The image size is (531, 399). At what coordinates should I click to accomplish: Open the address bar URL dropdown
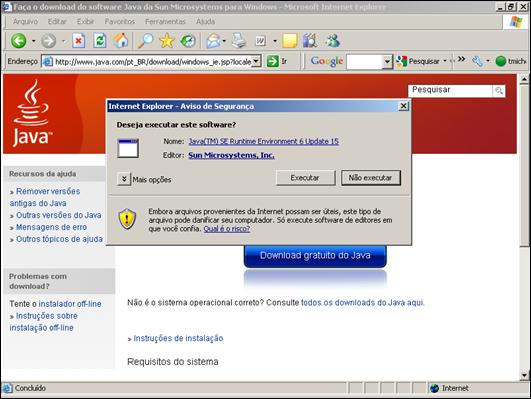[x=257, y=61]
